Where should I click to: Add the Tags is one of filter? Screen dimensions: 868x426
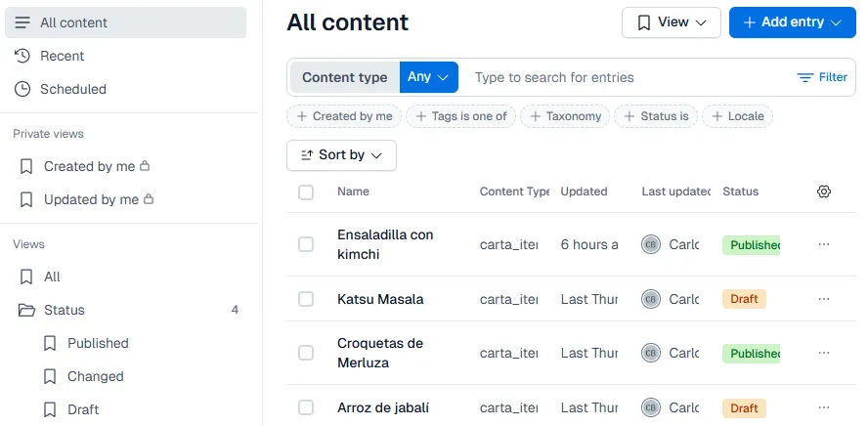(x=461, y=116)
